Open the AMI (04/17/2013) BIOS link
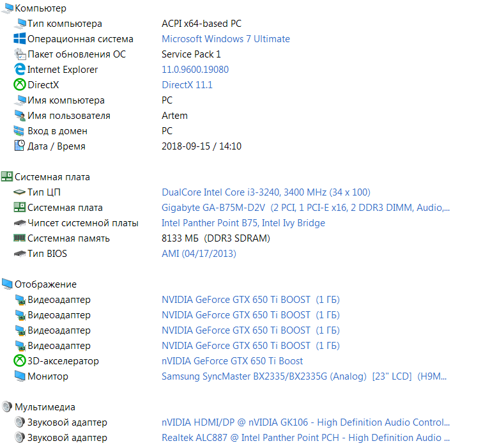 [199, 254]
